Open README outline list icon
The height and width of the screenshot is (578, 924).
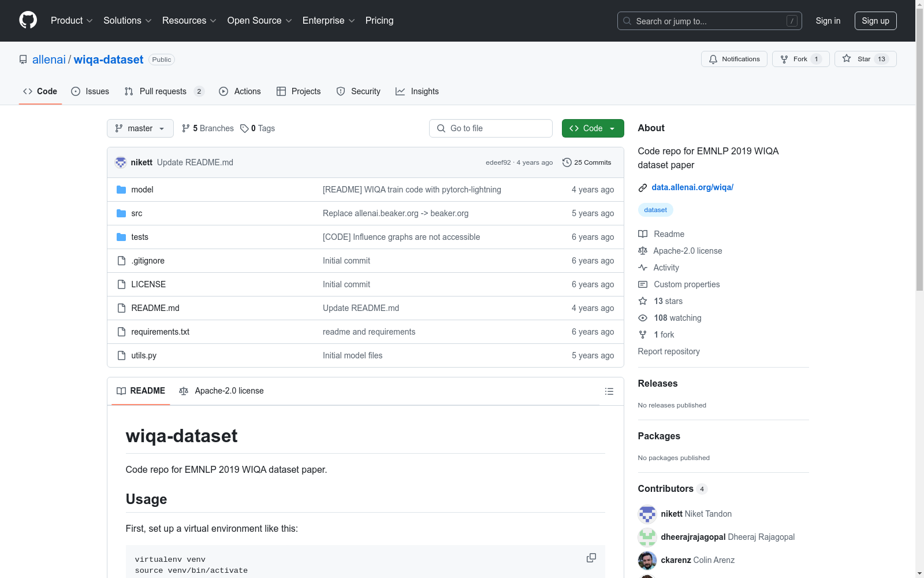(x=609, y=391)
